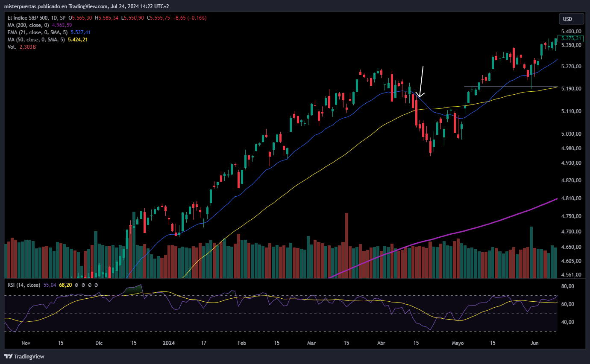Click the 80,00 RSI axis label
The image size is (590, 364).
568,286
